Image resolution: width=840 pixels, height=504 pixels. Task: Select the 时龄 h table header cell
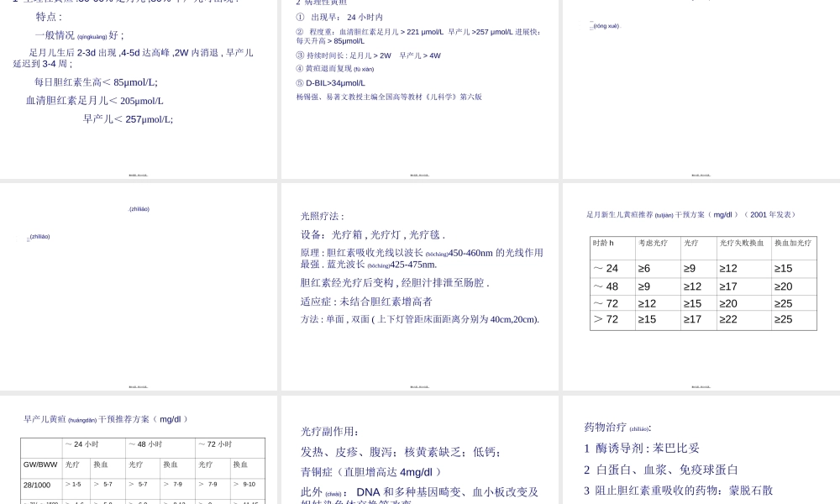[602, 243]
